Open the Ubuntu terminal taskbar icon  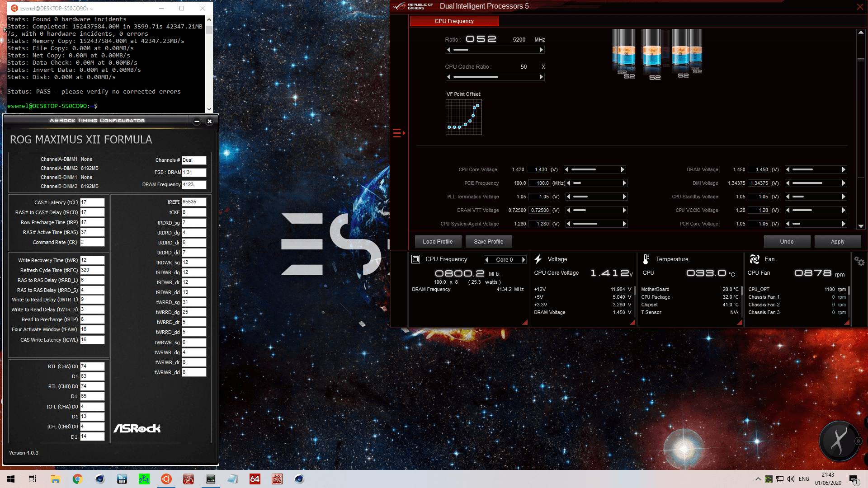coord(166,479)
